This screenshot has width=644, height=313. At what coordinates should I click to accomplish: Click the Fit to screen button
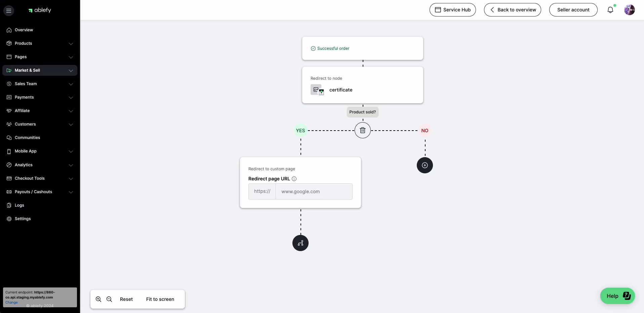click(x=160, y=299)
